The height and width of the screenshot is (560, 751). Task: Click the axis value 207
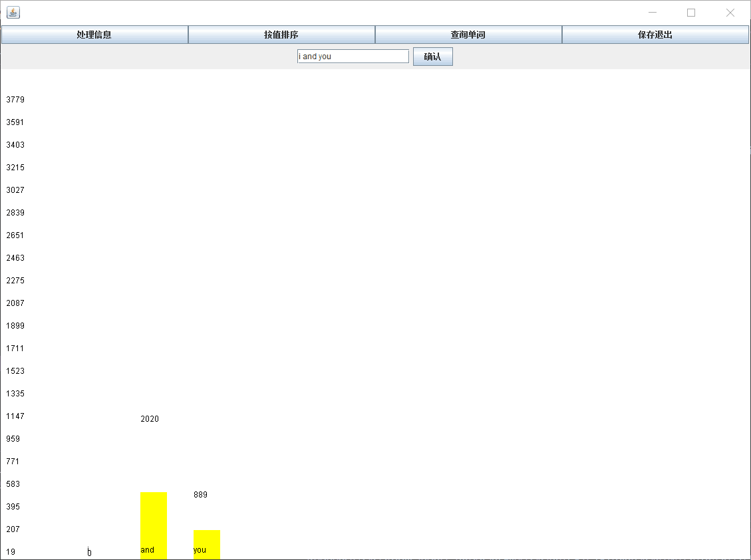(x=13, y=529)
